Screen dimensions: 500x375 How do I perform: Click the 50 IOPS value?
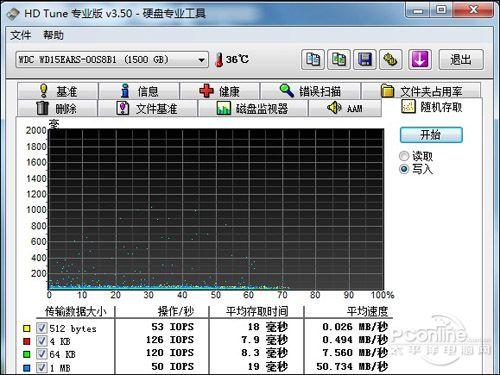click(172, 366)
